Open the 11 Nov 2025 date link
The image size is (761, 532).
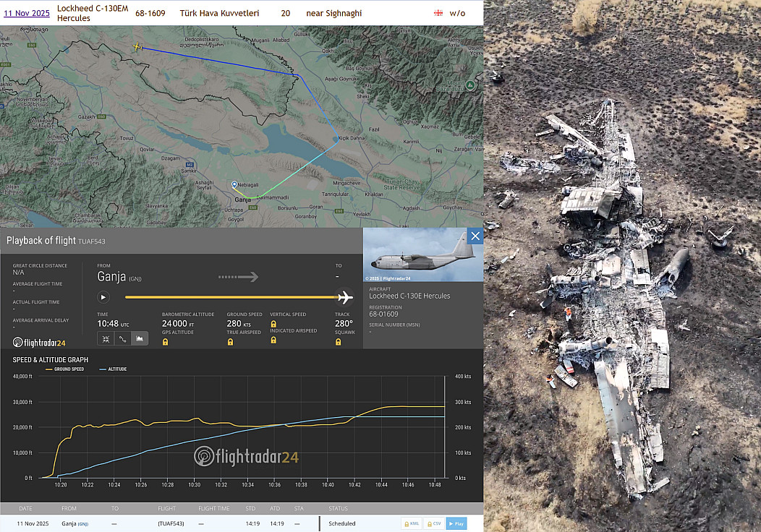pyautogui.click(x=25, y=13)
